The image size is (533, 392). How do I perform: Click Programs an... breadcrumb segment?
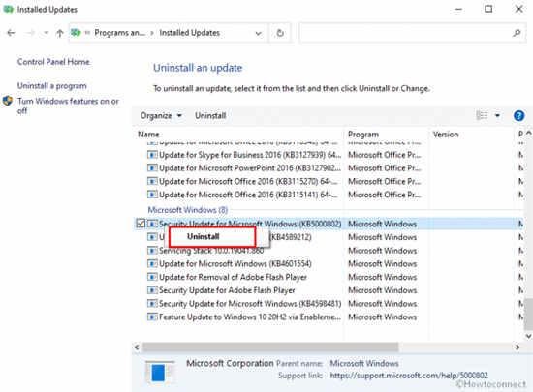119,33
